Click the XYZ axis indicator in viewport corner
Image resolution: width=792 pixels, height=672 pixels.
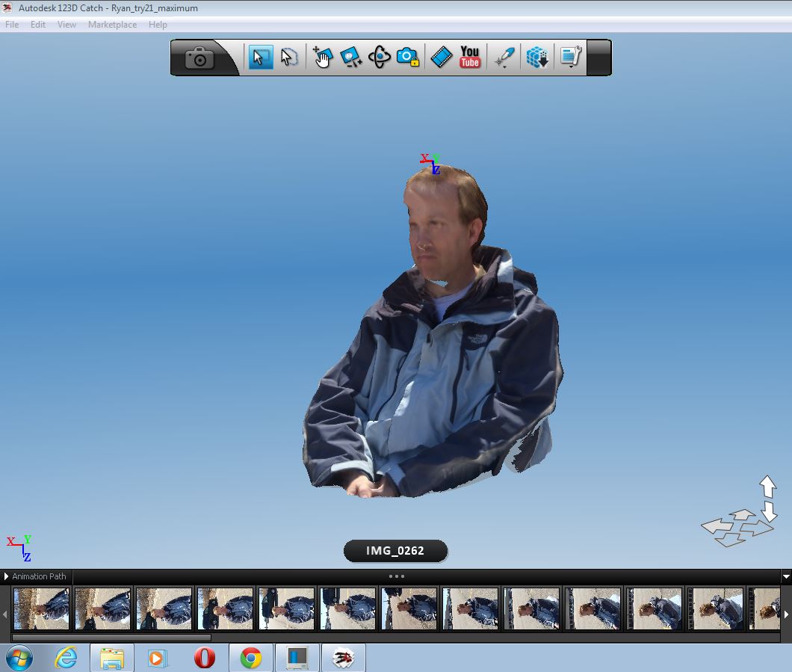[x=19, y=548]
